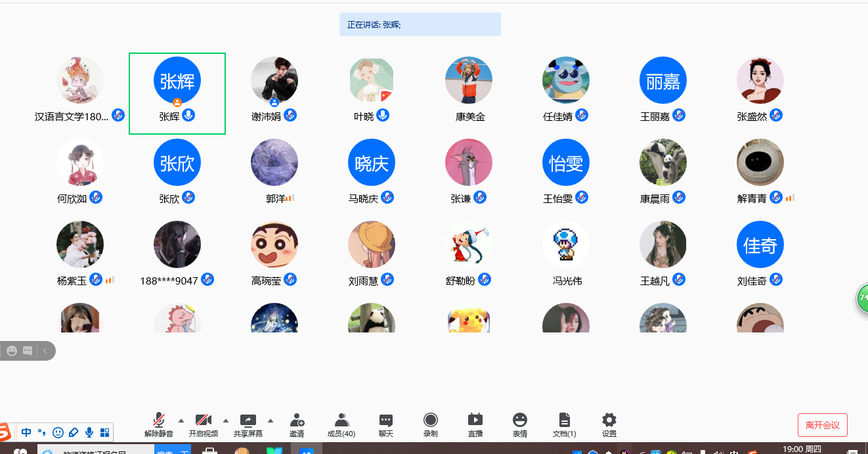The width and height of the screenshot is (868, 454).
Task: Select the 张辉 speaking participant tile
Action: (x=177, y=93)
